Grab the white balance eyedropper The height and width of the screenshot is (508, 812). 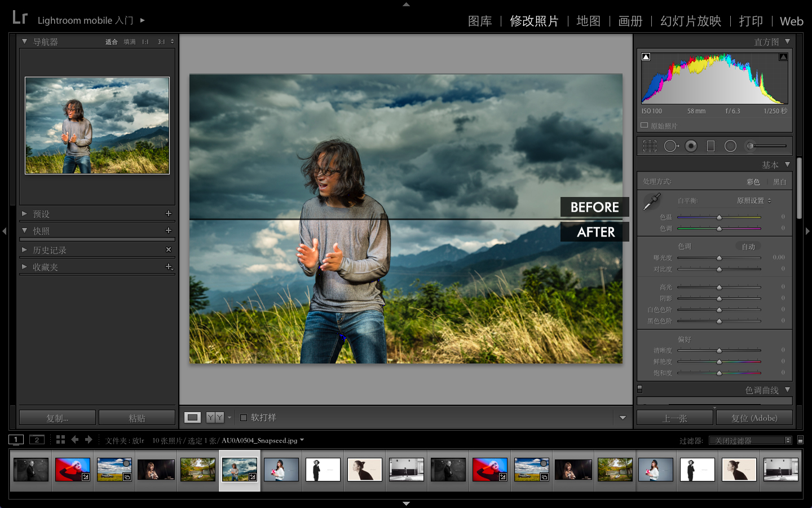(x=652, y=201)
